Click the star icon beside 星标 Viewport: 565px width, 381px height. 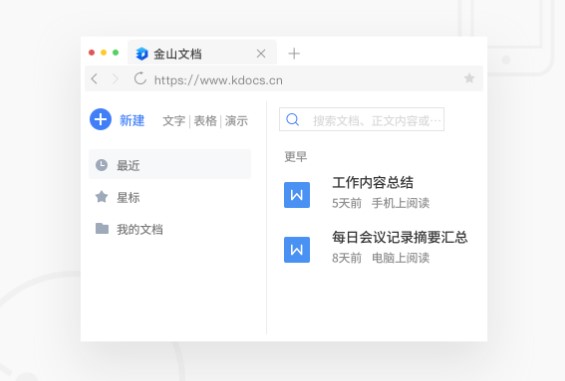click(x=102, y=197)
